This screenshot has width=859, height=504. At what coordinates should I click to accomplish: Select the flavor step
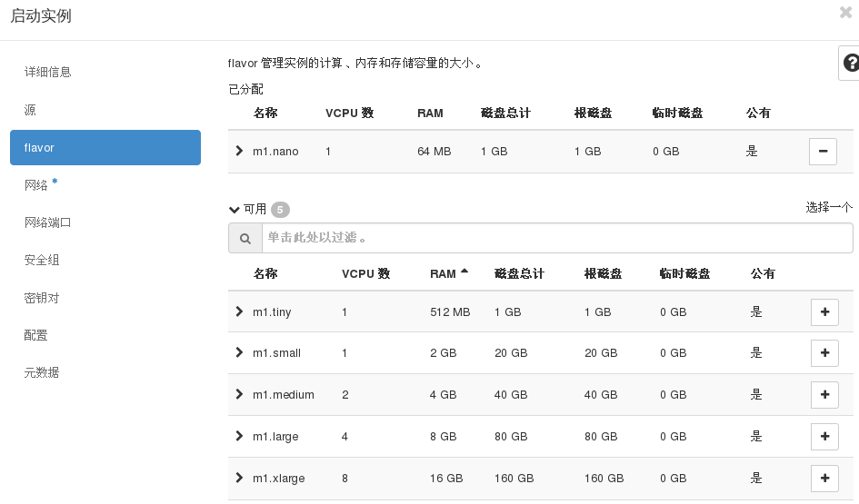coord(105,147)
